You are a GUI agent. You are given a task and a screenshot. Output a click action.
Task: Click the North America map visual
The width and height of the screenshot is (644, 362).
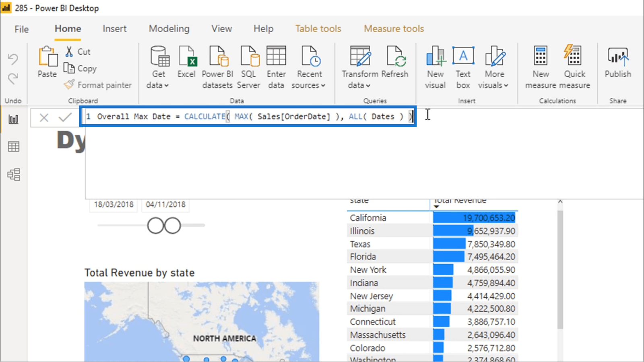coord(202,321)
